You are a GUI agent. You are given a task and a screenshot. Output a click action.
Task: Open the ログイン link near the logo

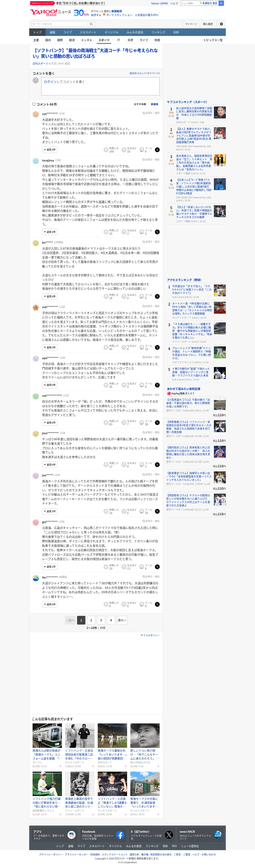click(x=96, y=15)
